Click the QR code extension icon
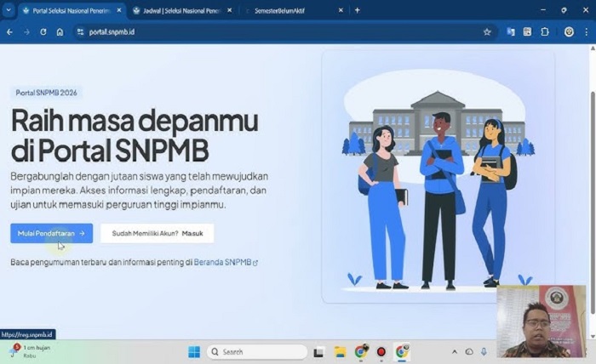The image size is (596, 364). [528, 32]
